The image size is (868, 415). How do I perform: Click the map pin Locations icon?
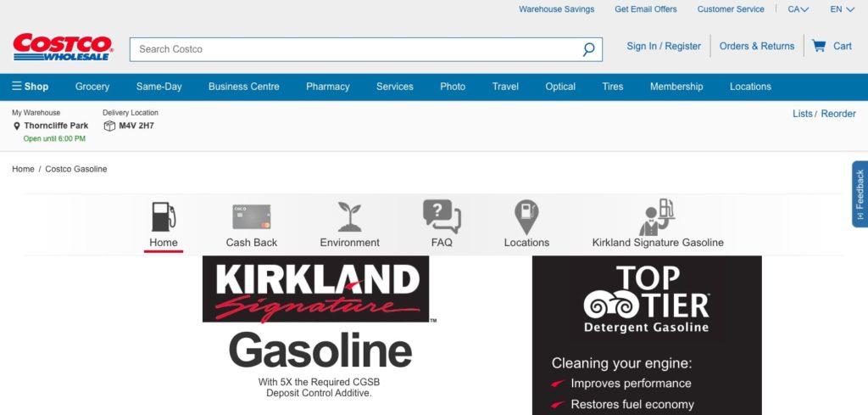pos(526,216)
